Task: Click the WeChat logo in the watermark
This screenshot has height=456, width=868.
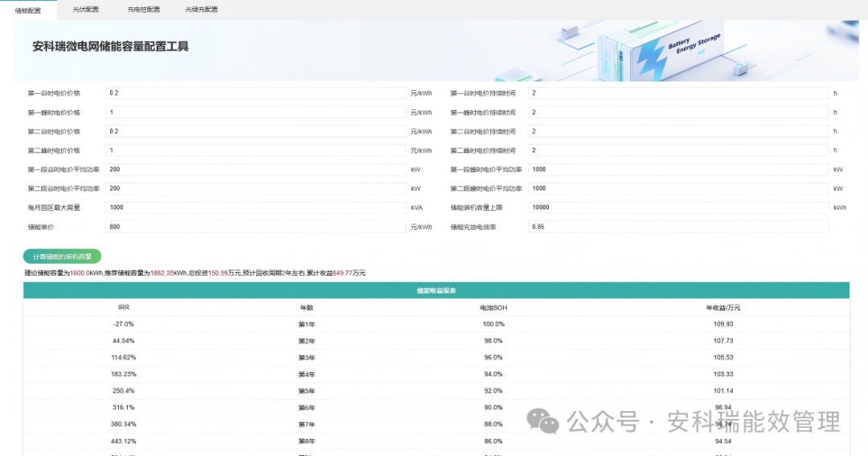Action: pos(542,421)
